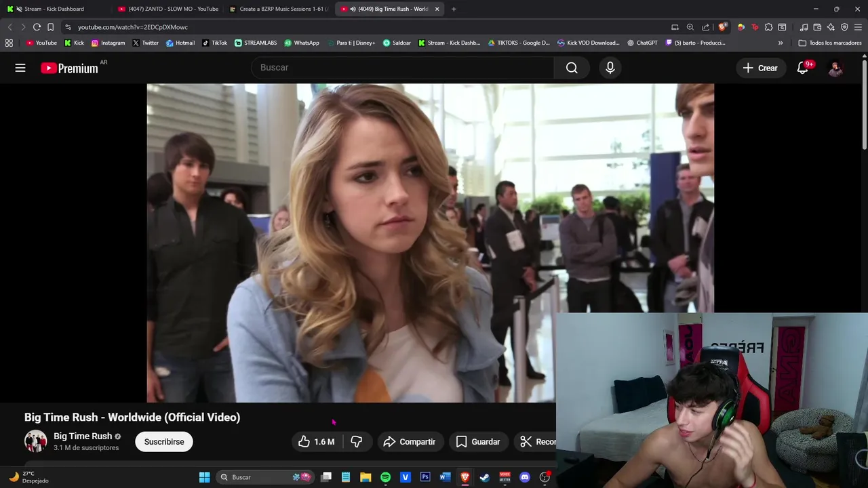Start voice search with microphone icon
The height and width of the screenshot is (488, 868).
click(x=610, y=68)
